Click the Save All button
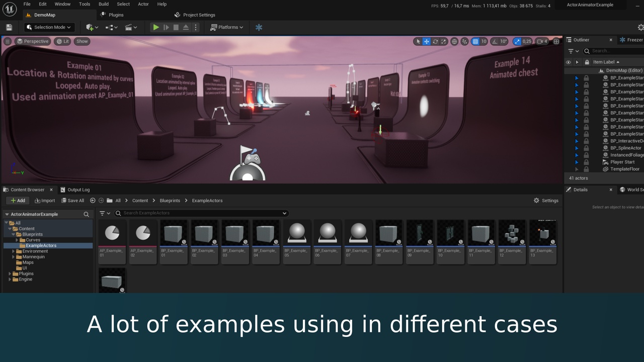 tap(72, 200)
